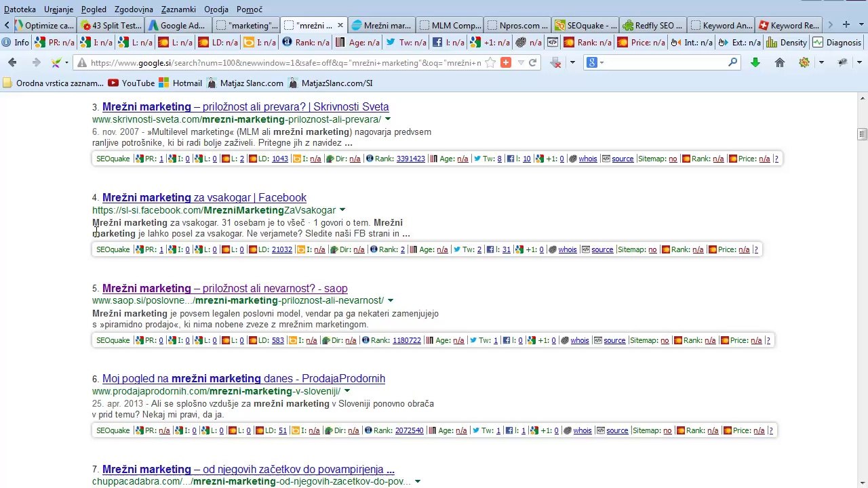Open the Hotmail bookmark

click(180, 83)
